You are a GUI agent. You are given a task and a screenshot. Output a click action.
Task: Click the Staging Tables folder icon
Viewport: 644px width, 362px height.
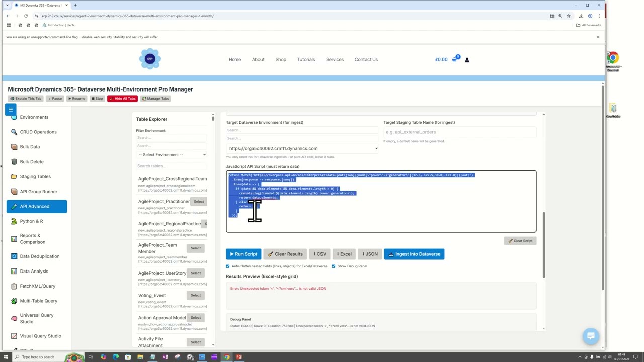tap(14, 176)
